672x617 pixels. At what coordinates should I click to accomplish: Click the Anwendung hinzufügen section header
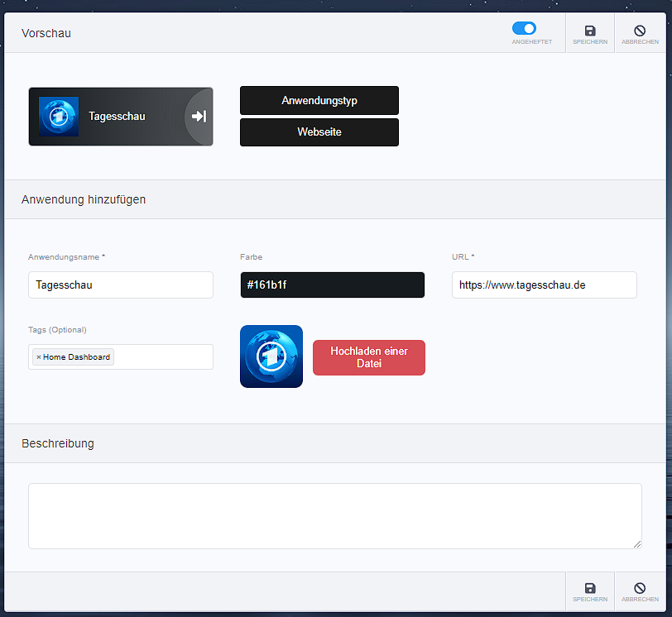click(84, 199)
